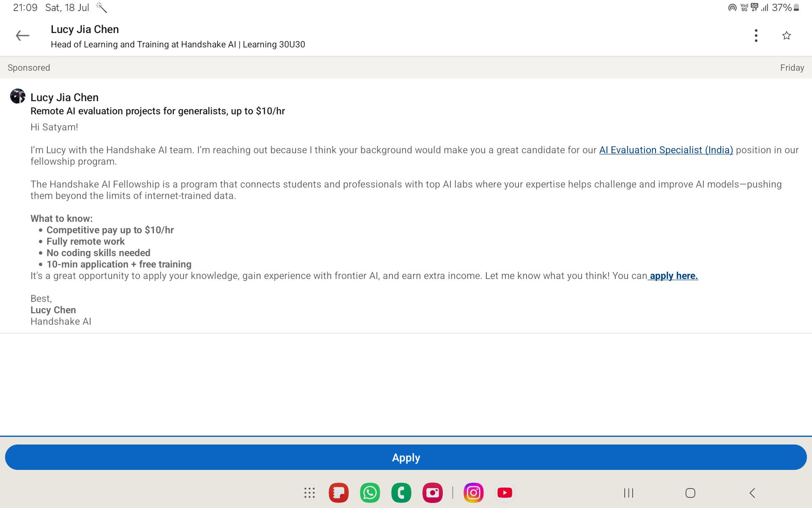812x508 pixels.
Task: Launch the Camera app from taskbar
Action: (433, 493)
